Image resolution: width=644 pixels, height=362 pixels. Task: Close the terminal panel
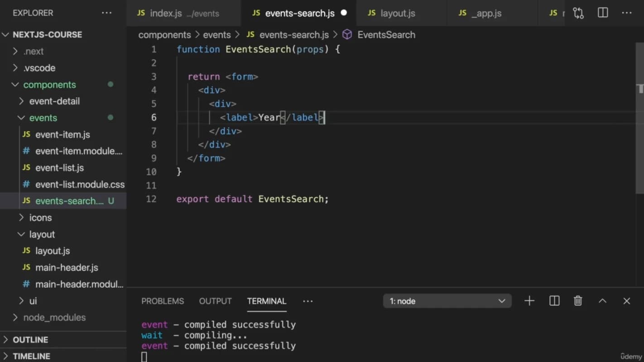(x=627, y=301)
